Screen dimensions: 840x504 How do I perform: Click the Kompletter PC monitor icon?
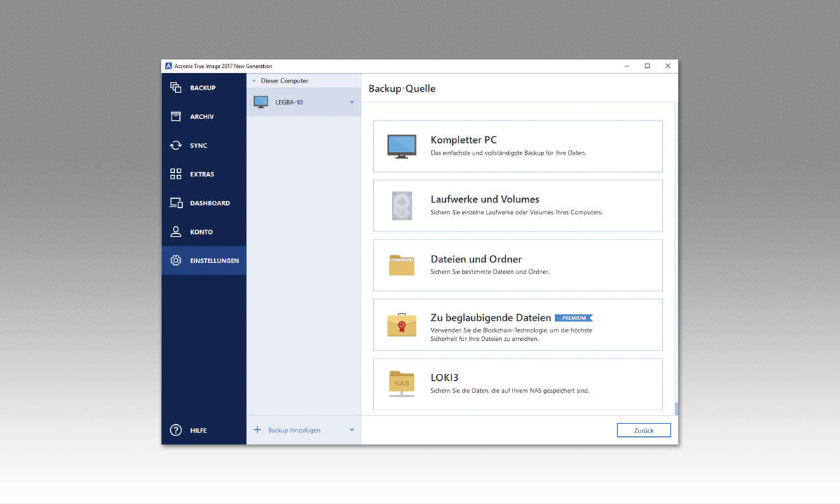(402, 147)
